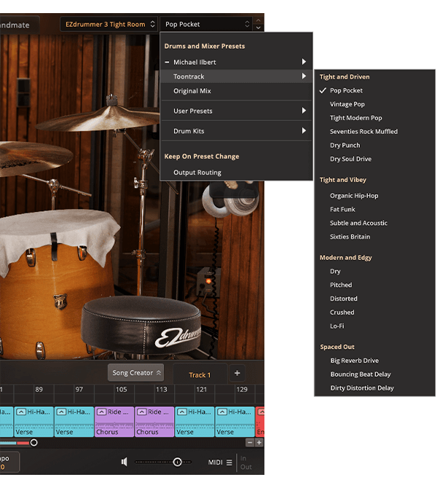448x488 pixels.
Task: Select the first purple Ride Chorus block
Action: point(114,422)
